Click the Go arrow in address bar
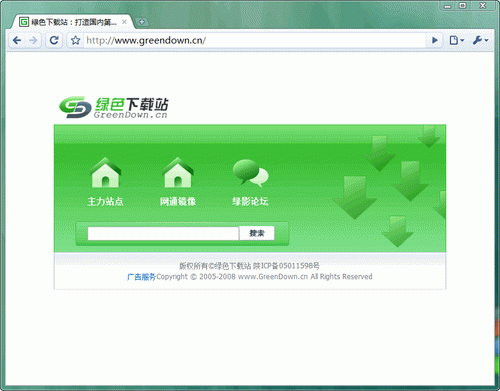Viewport: 500px width, 391px height. (435, 41)
